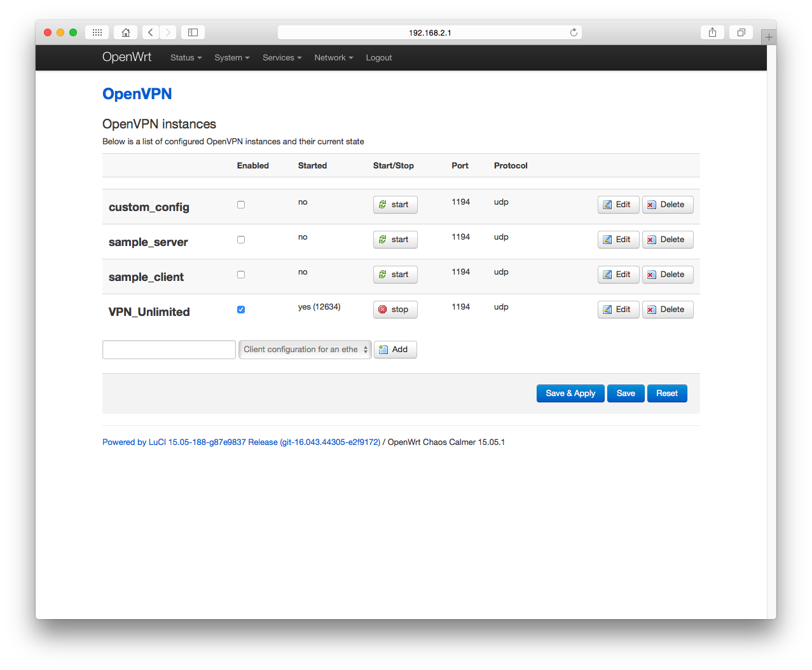Click the 192.168.2.1 address bar
This screenshot has width=812, height=670.
pos(430,32)
